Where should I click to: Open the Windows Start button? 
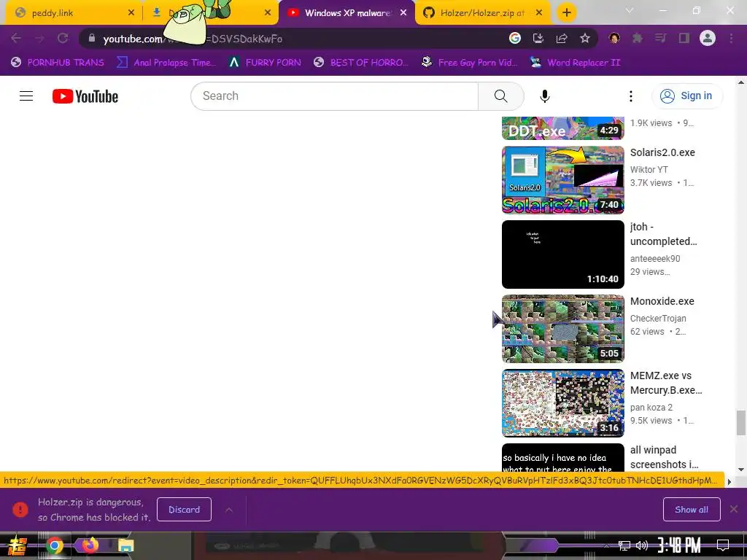tap(17, 545)
